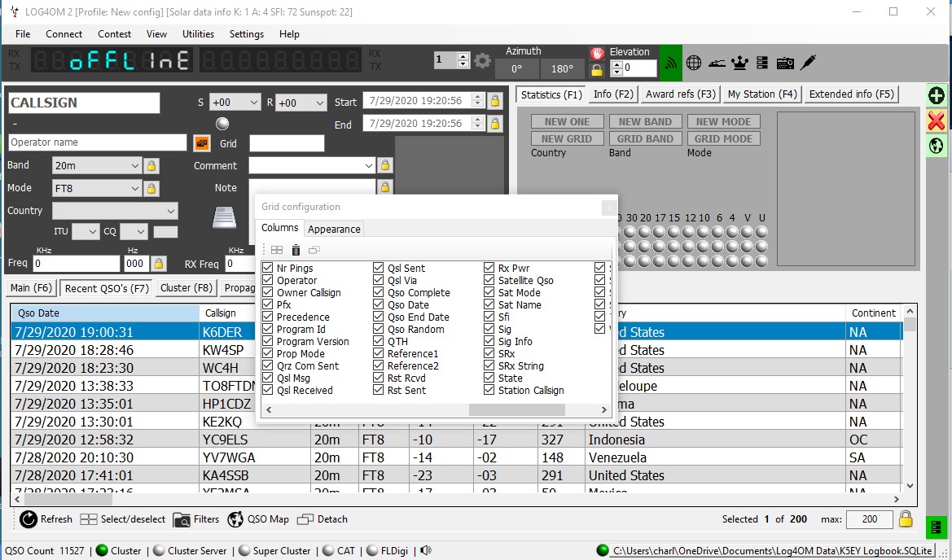The width and height of the screenshot is (952, 560).
Task: Click the orange lookup icon beside Operator name
Action: [202, 143]
